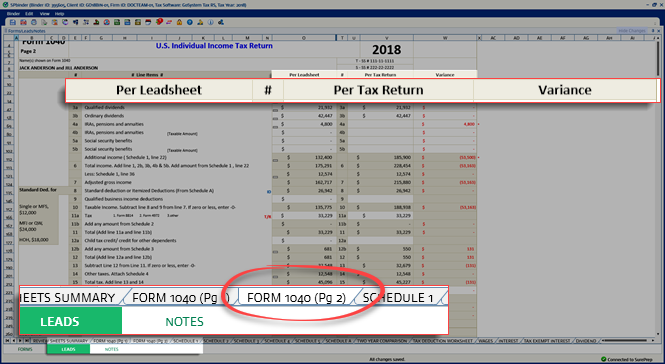Screen dimensions: 665x364
Task: Go to next sheet tab arrow
Action: point(20,341)
